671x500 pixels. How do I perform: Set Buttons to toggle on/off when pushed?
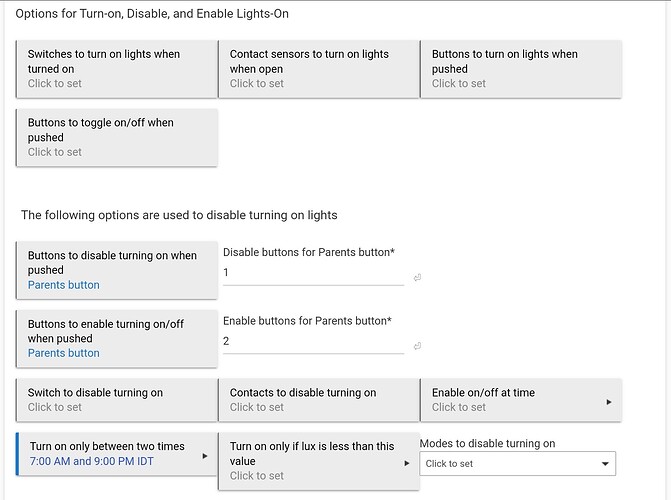117,137
